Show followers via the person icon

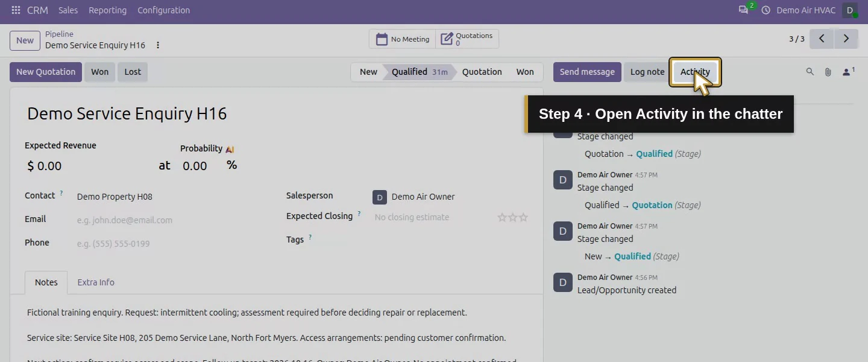click(x=848, y=72)
